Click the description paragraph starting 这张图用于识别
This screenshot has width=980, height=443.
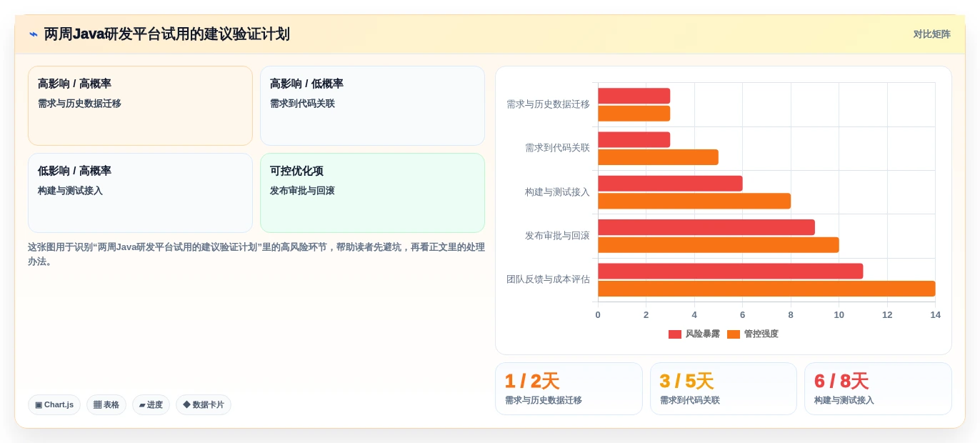click(256, 254)
